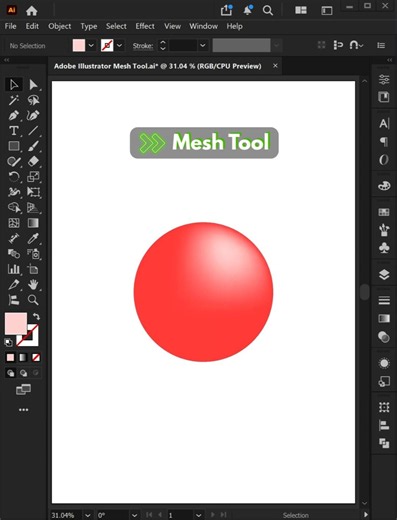Open the File menu
This screenshot has width=397, height=520.
10,26
